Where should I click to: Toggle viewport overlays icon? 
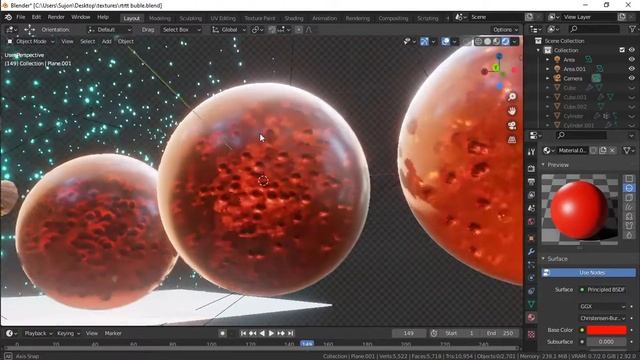445,41
